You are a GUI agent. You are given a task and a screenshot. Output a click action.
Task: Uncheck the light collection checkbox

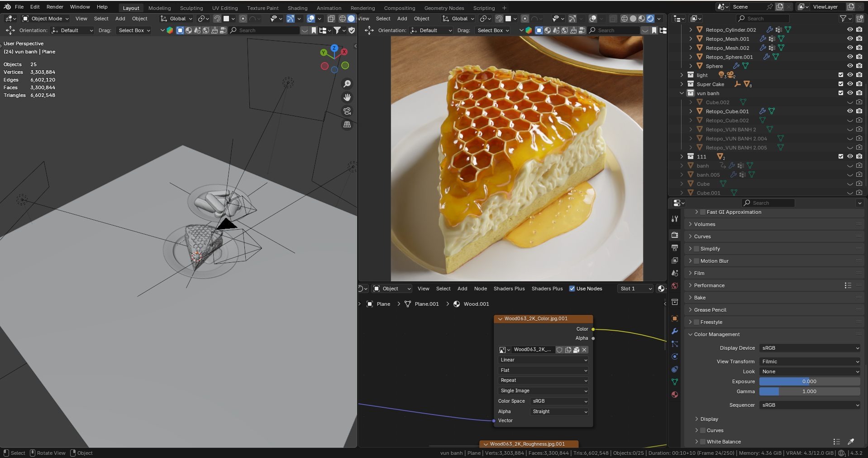pyautogui.click(x=841, y=75)
